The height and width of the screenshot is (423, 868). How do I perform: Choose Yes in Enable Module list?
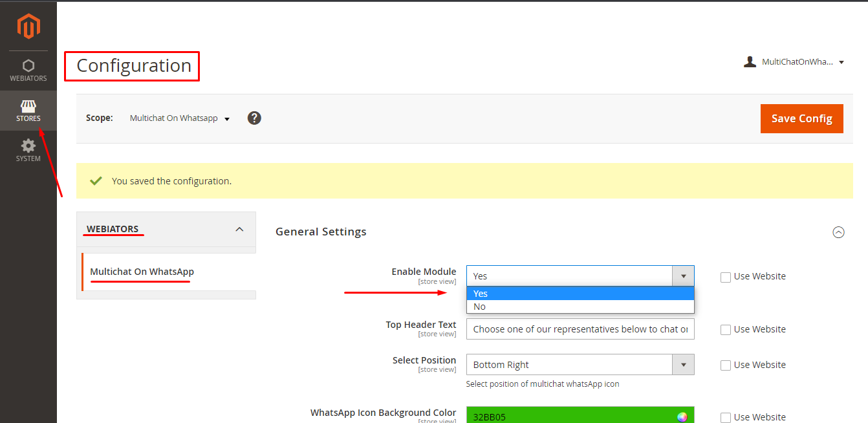[580, 294]
